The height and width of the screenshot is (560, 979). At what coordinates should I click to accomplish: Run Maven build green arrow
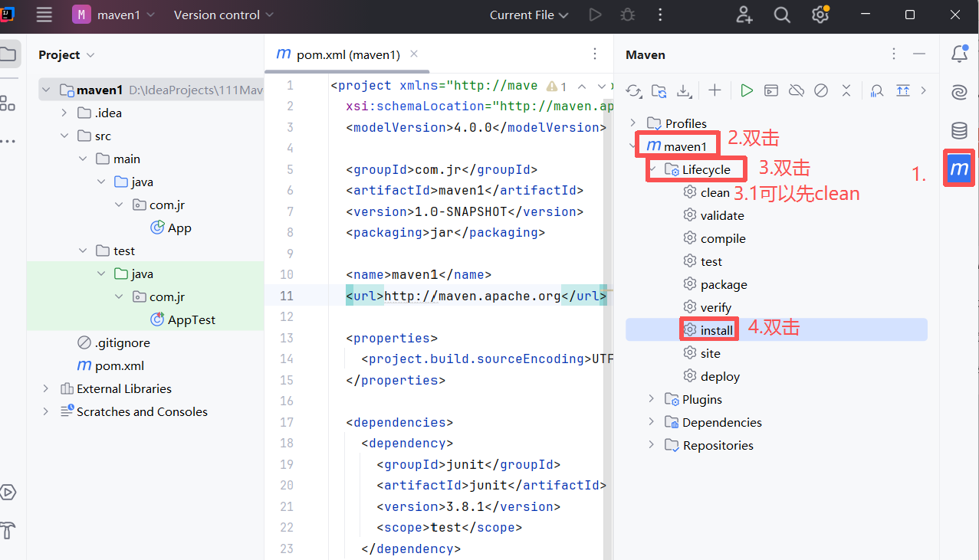747,90
